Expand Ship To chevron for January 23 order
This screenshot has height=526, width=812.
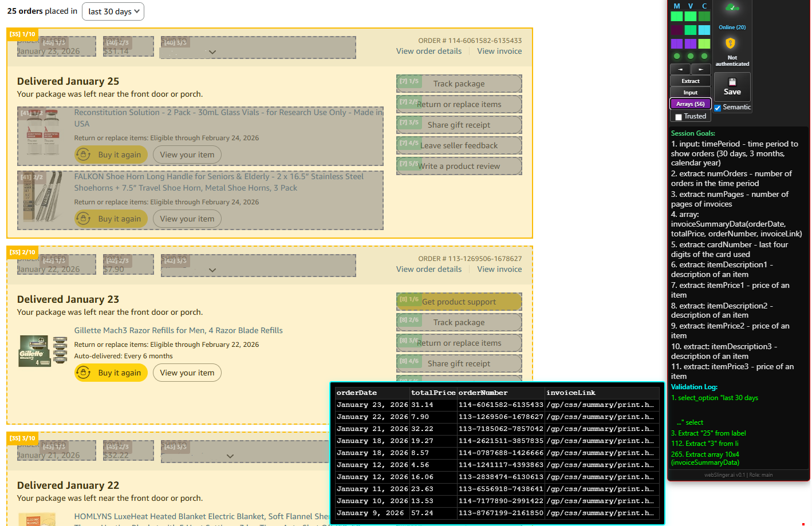click(x=212, y=52)
